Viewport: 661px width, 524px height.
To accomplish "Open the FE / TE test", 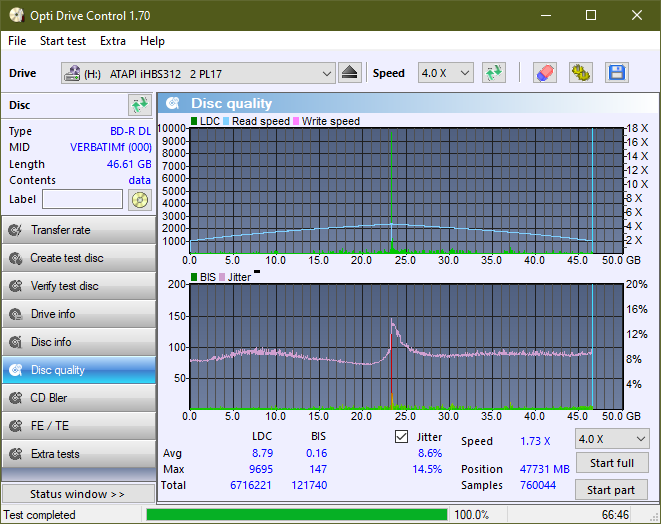I will pyautogui.click(x=79, y=426).
